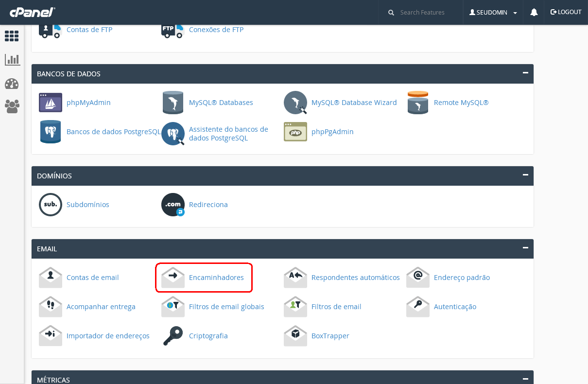The height and width of the screenshot is (384, 588).
Task: Collapse the Email section
Action: coord(525,248)
